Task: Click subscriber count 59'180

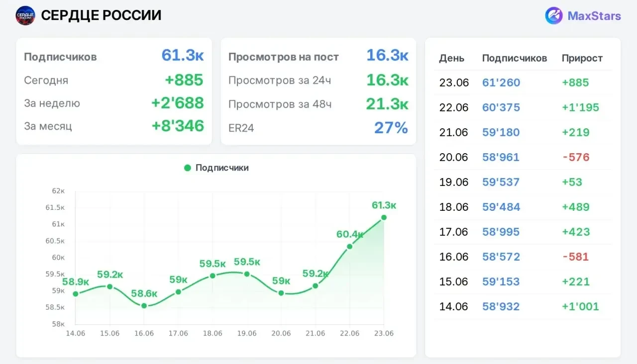Action: pos(501,132)
